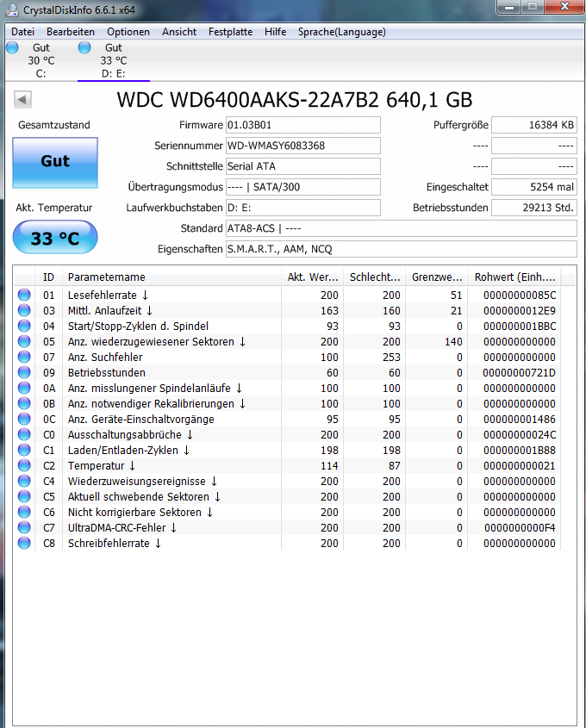Select the Lesefehlerrate parameter name
This screenshot has height=728, width=586.
pos(108,296)
